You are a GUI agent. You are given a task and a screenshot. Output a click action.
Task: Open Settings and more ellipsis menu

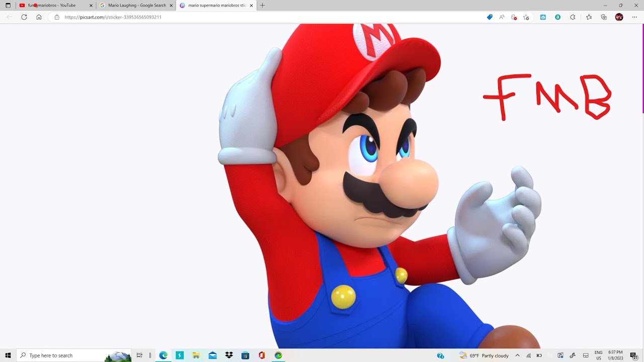(634, 17)
